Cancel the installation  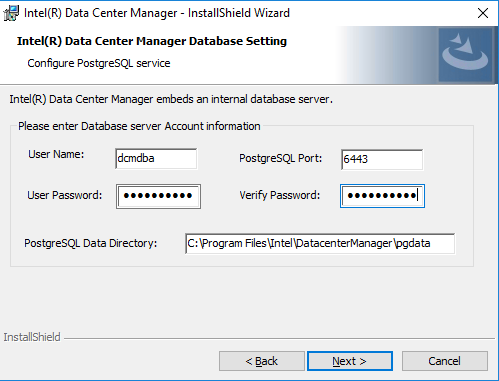coord(445,361)
